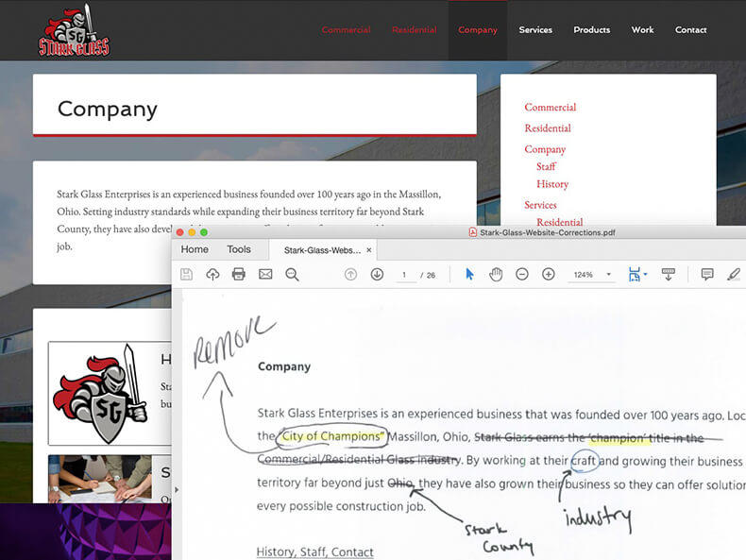Click the History sidebar link
This screenshot has width=746, height=560.
(552, 184)
